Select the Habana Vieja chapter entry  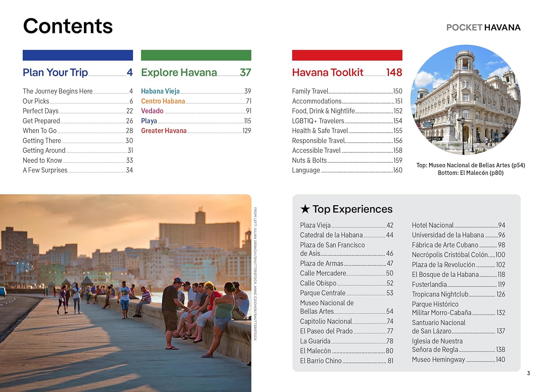[x=161, y=91]
